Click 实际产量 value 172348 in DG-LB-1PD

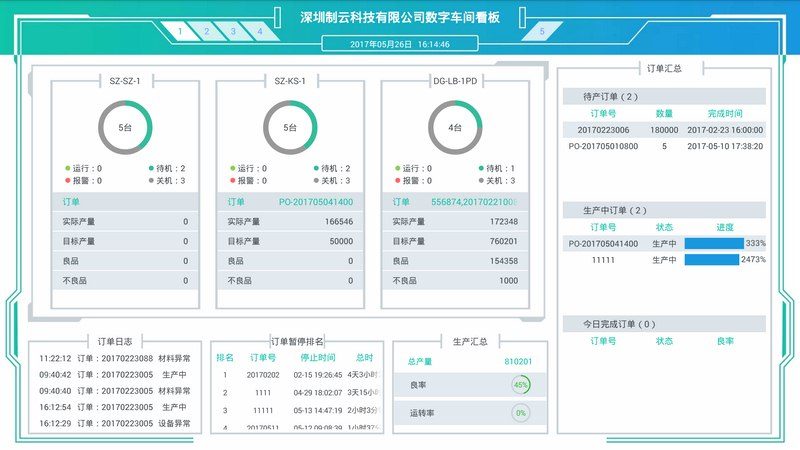tap(504, 221)
